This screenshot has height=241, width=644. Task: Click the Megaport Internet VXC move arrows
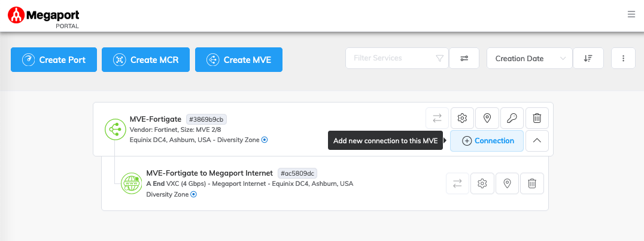click(x=457, y=183)
